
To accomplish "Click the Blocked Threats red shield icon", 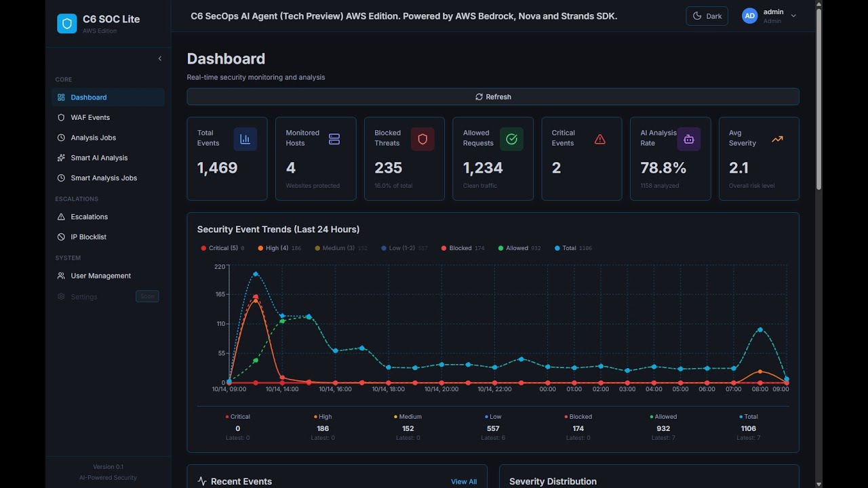I will point(422,139).
